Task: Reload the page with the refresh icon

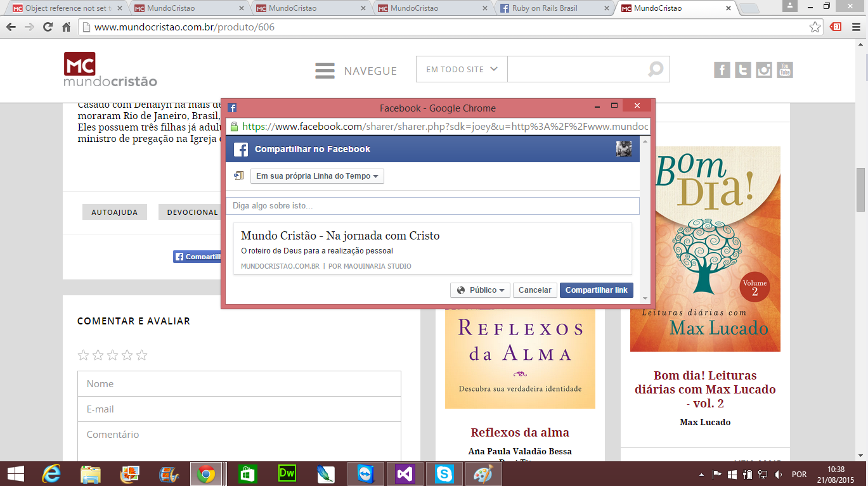Action: pos(48,27)
